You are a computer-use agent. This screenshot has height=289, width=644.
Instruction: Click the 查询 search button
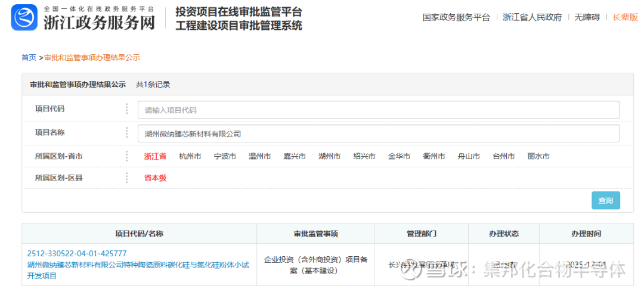[x=606, y=200]
